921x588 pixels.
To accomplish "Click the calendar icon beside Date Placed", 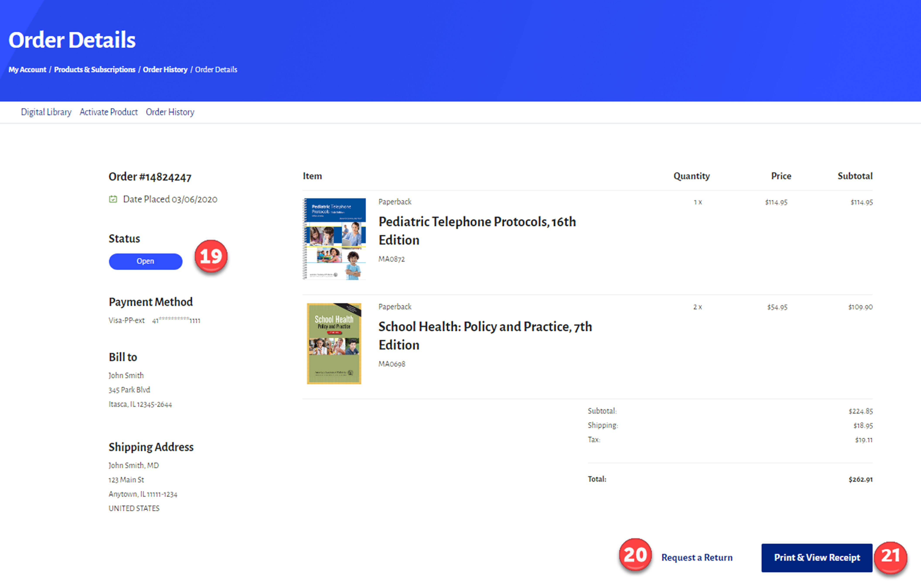I will (113, 199).
